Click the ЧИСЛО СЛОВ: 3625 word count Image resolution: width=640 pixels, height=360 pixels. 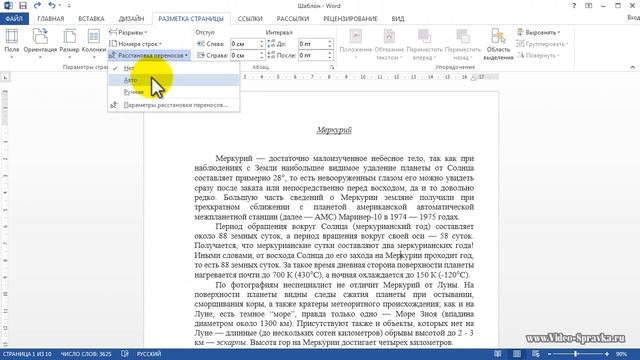pyautogui.click(x=86, y=354)
